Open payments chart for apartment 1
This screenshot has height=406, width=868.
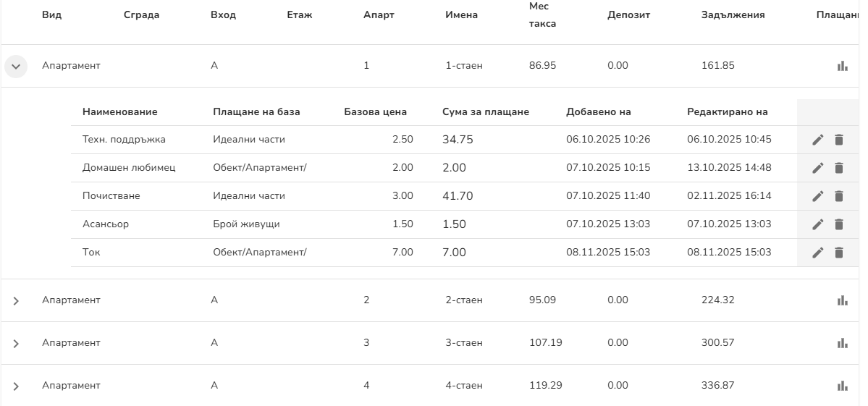click(842, 66)
